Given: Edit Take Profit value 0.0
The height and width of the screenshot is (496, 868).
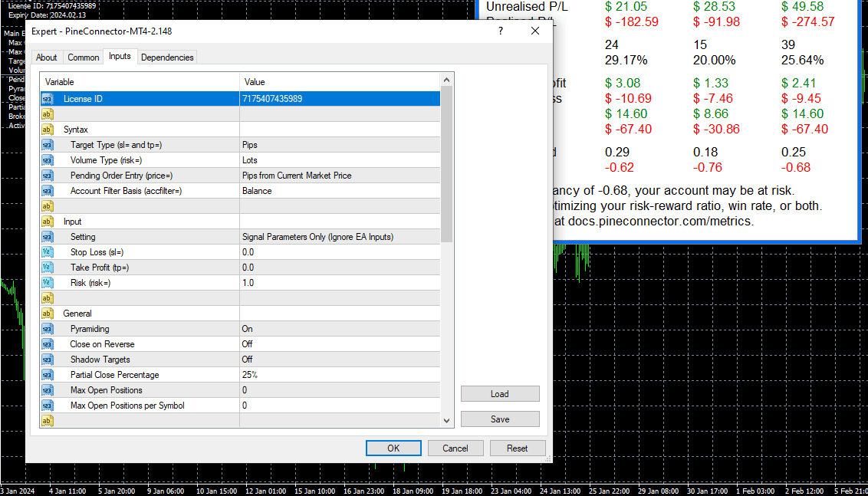Looking at the screenshot, I should [x=340, y=268].
